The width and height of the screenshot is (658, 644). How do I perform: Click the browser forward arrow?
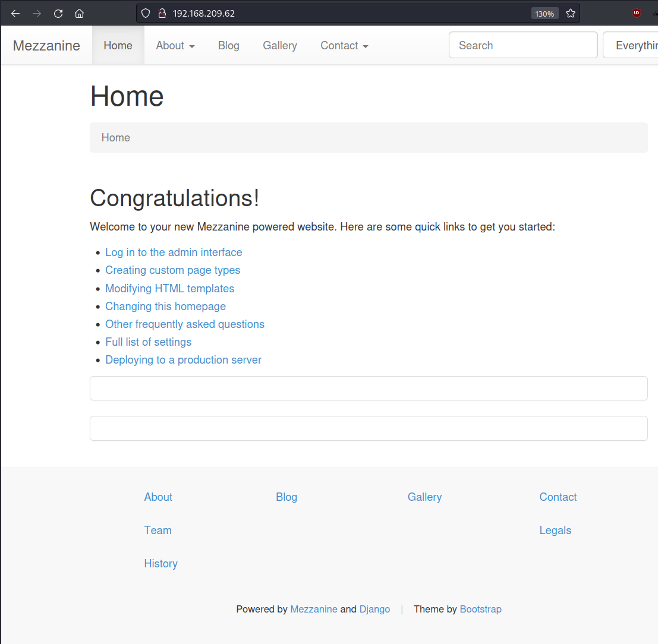tap(37, 14)
